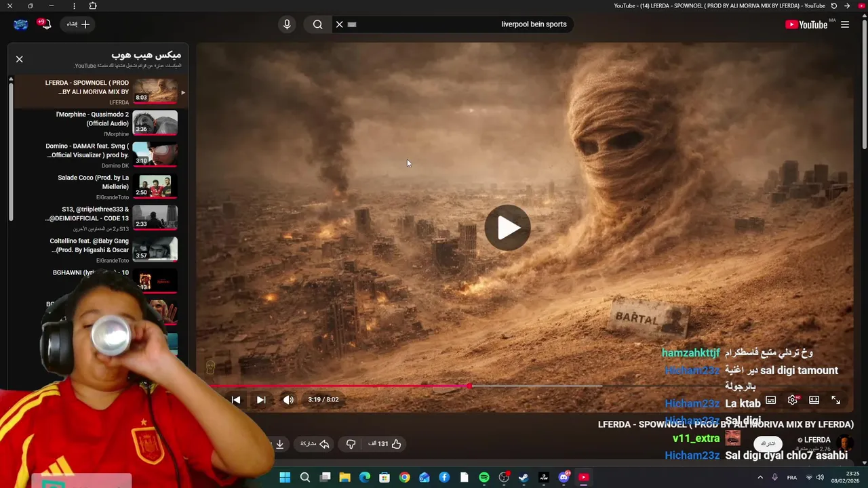
Task: Open Discord from the taskbar
Action: (x=564, y=477)
